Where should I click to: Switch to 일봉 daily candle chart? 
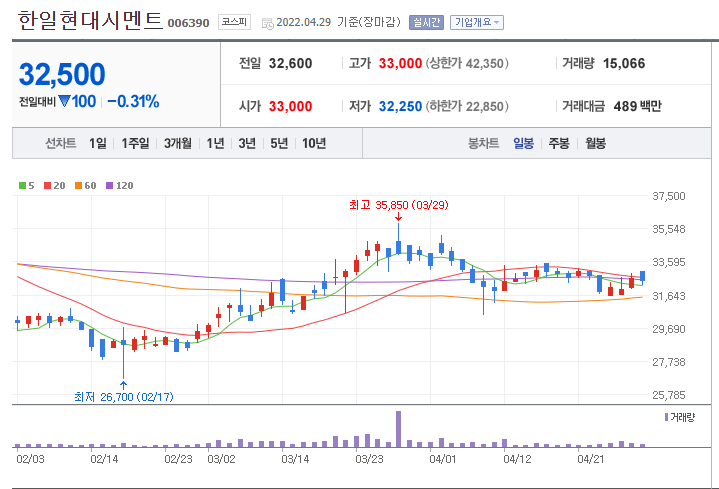pyautogui.click(x=523, y=144)
